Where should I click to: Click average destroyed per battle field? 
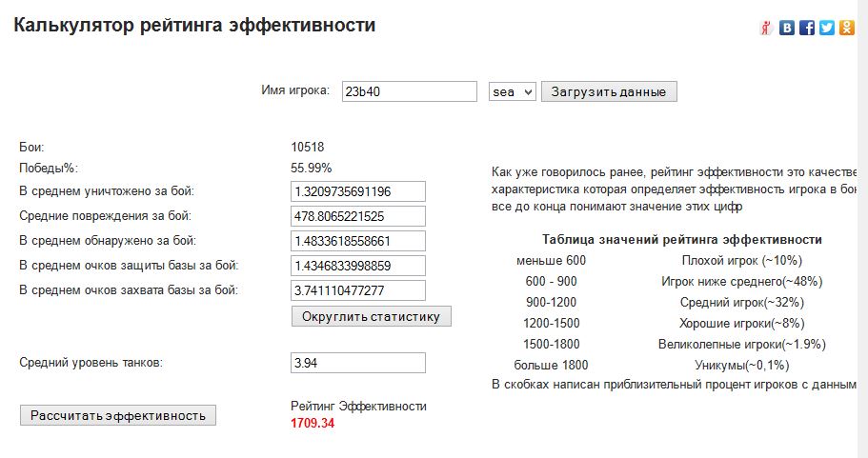tap(358, 191)
